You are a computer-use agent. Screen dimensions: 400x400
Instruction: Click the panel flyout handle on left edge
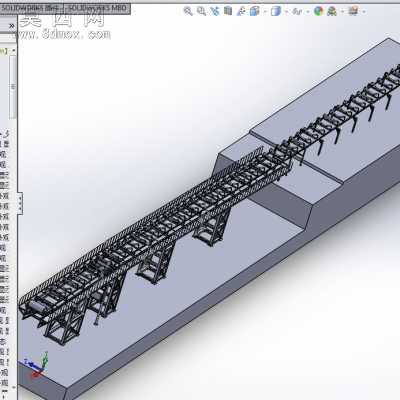pos(20,202)
